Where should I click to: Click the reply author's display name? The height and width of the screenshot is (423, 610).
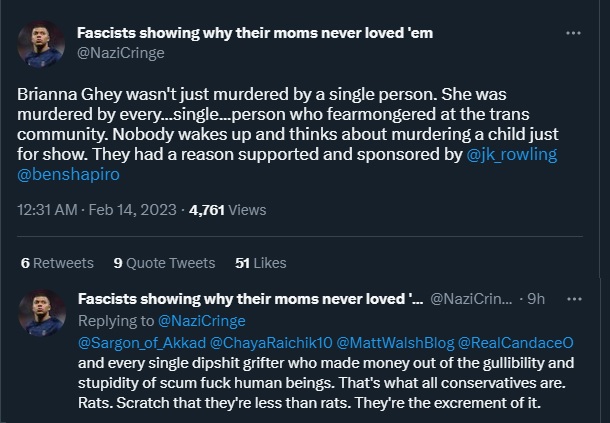(249, 299)
